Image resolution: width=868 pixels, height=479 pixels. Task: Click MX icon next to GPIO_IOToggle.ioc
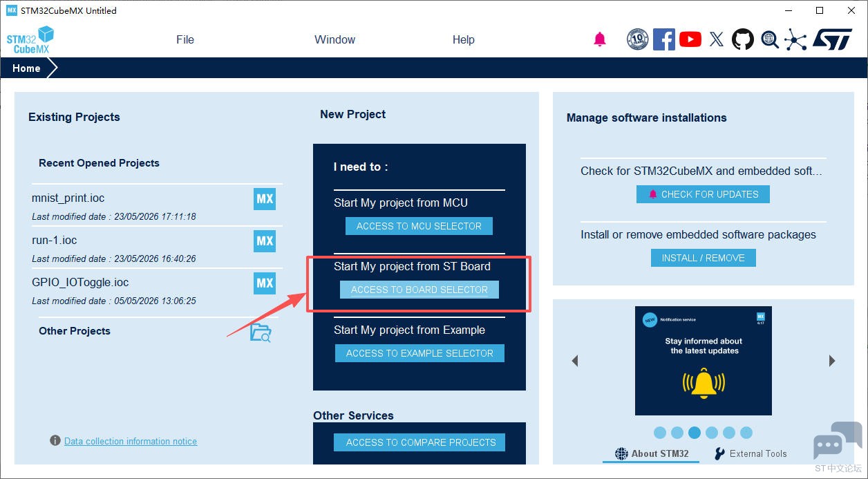coord(265,283)
